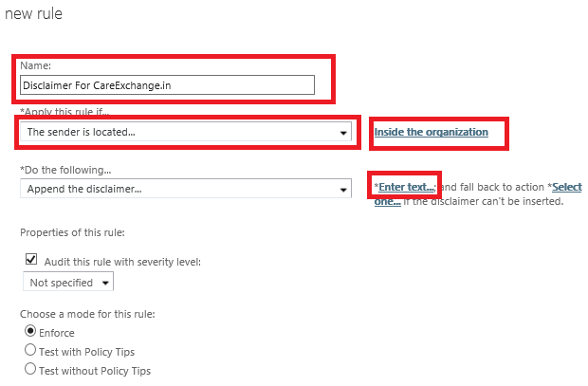Viewport: 588px width, 386px height.
Task: Click the 'Select one...' fallback action link
Action: point(567,187)
